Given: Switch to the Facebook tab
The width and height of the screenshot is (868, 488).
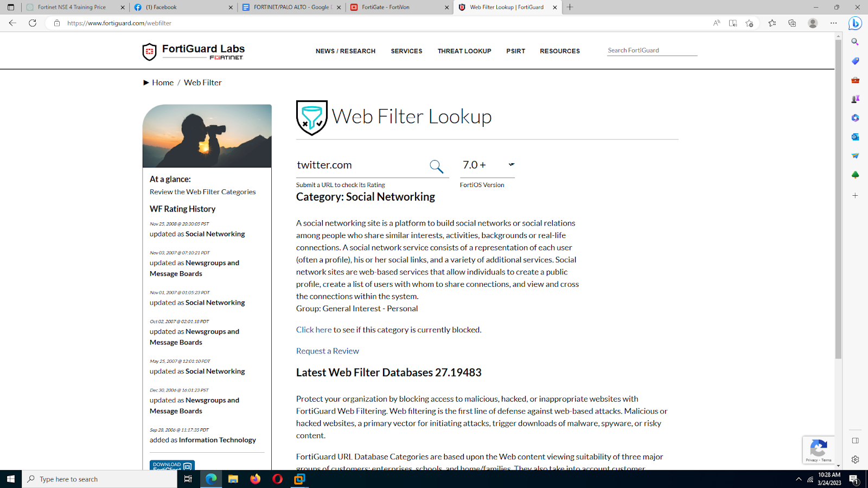Looking at the screenshot, I should pos(183,7).
